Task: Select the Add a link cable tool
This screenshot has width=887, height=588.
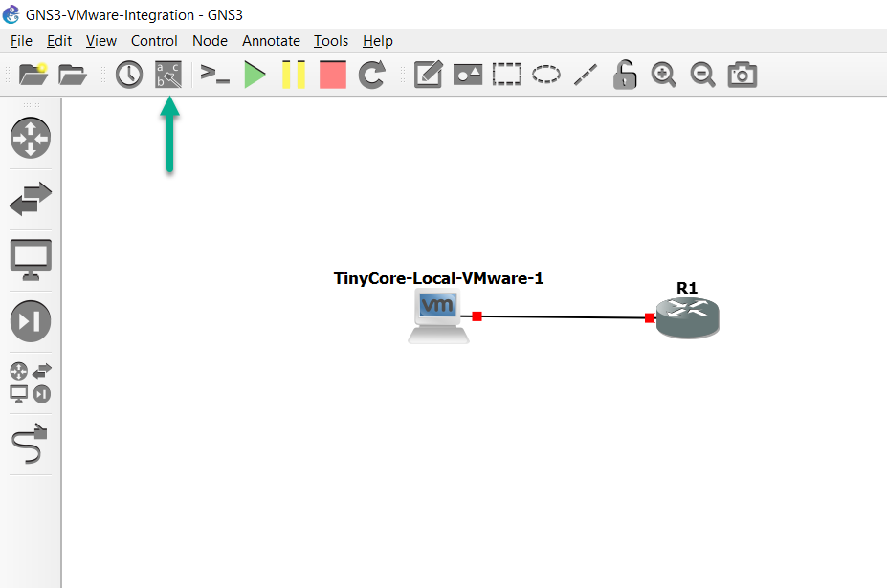Action: pyautogui.click(x=30, y=444)
